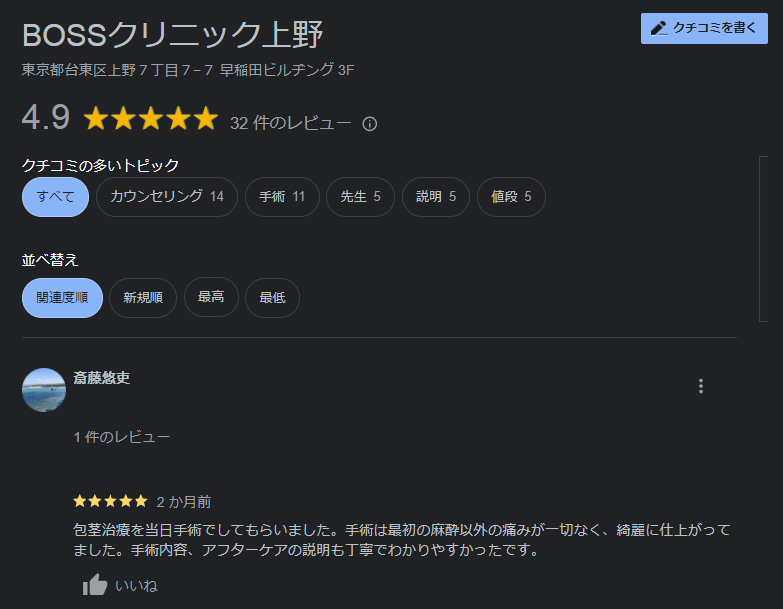Screen dimensions: 783x609
Task: Click the five-star overall rating stars
Action: pyautogui.click(x=150, y=120)
